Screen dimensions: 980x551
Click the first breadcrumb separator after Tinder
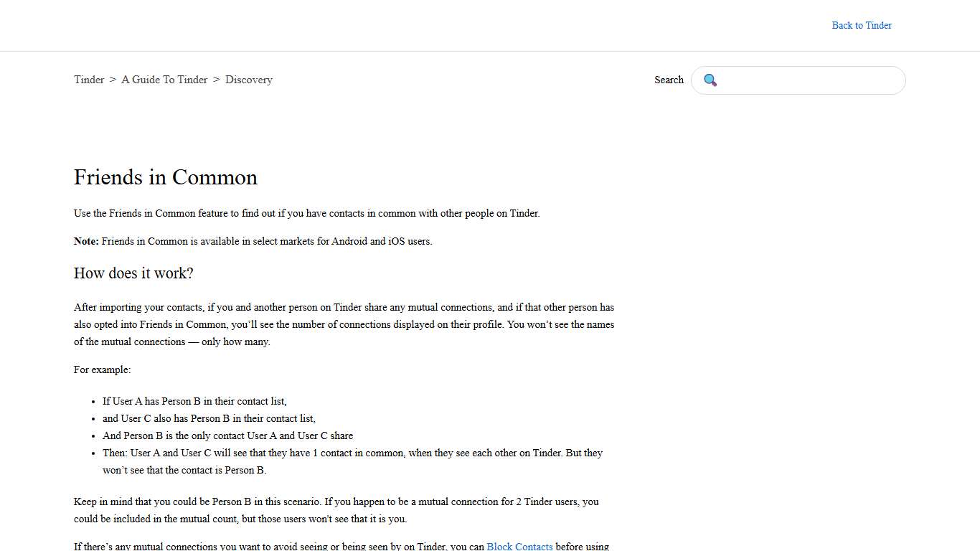click(x=113, y=80)
